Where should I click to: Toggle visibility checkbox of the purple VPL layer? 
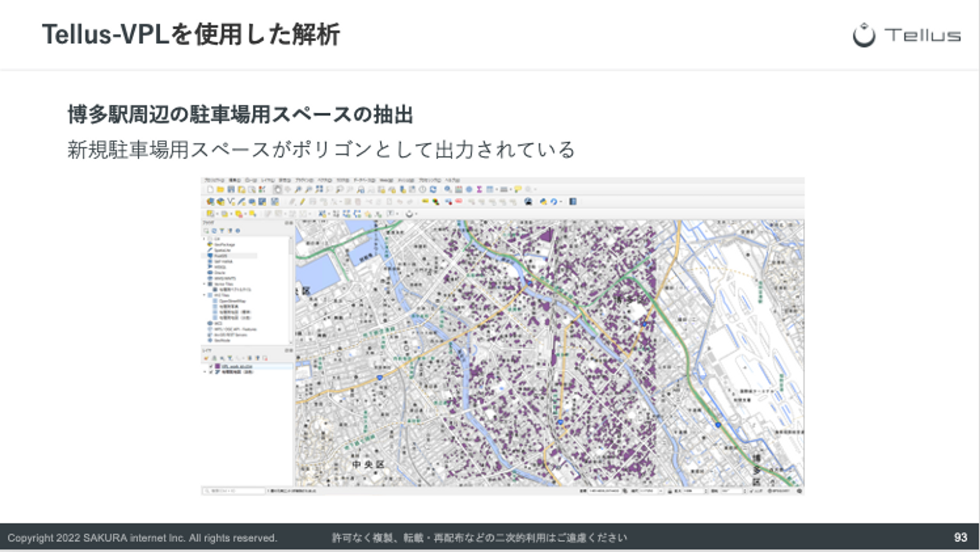tap(211, 366)
